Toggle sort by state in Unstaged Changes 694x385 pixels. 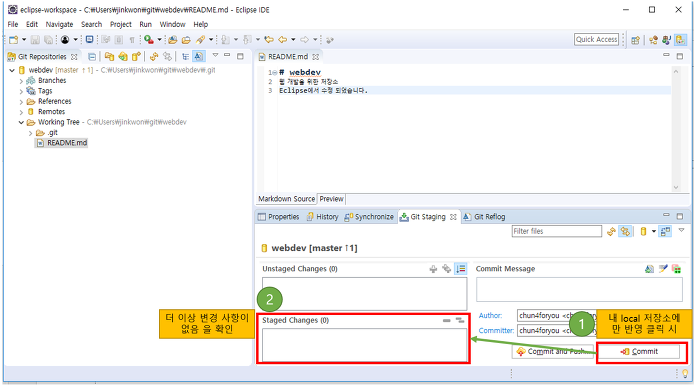[461, 269]
